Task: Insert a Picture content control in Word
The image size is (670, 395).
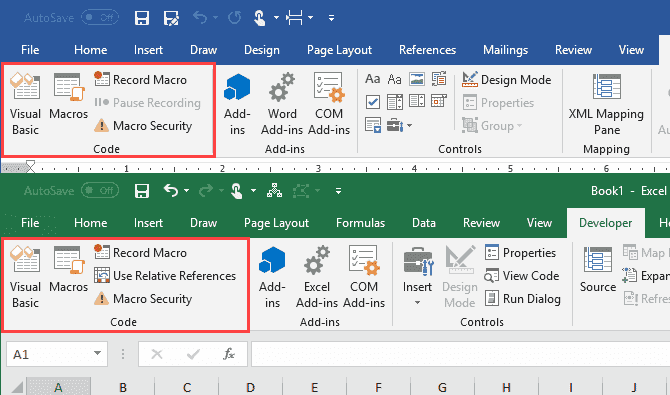Action: 417,79
